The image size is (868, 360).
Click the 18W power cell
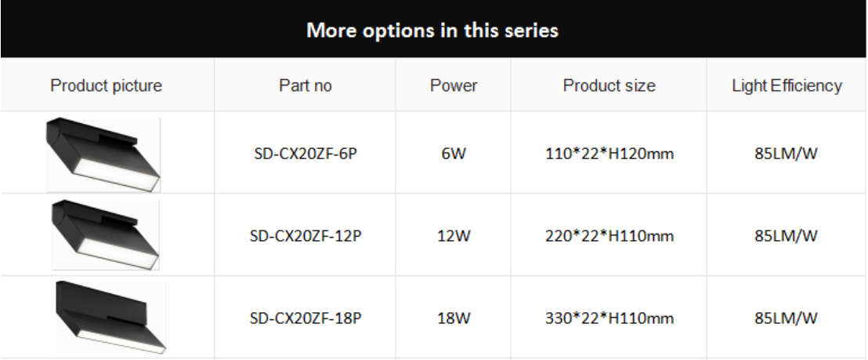(x=454, y=318)
